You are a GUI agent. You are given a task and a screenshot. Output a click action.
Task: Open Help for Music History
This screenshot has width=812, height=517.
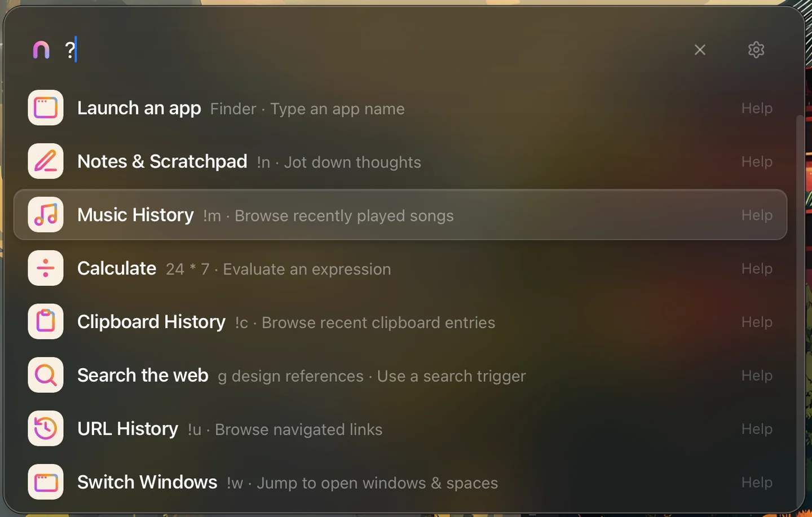point(757,215)
